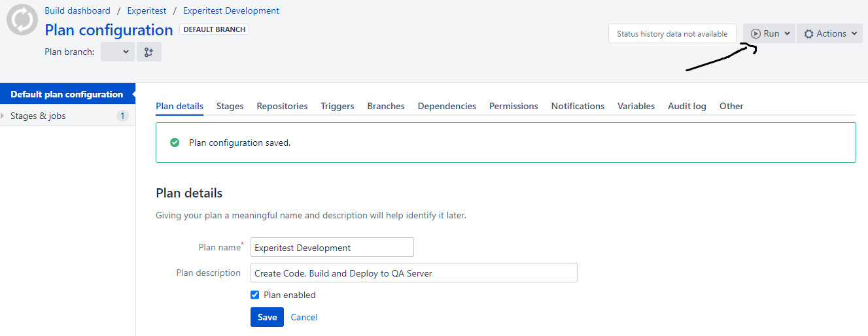The image size is (868, 336).
Task: Switch to the Notifications tab
Action: pos(578,106)
